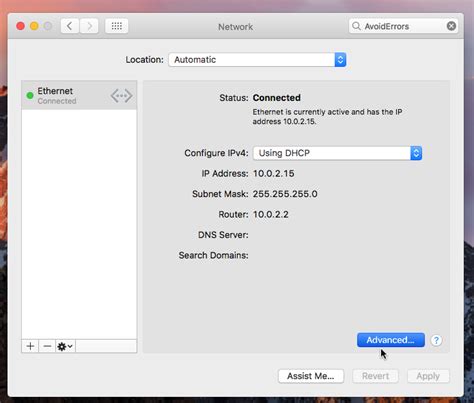474x403 pixels.
Task: Click the yellow minimize window button
Action: (34, 26)
